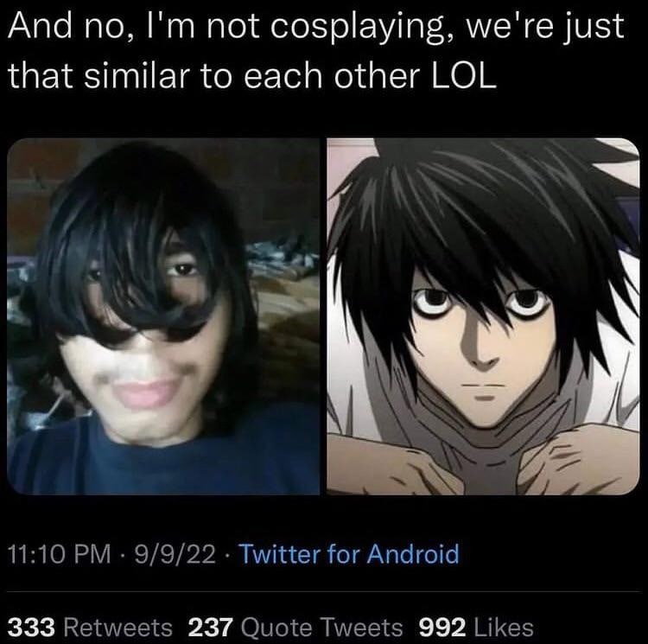Open the anime character image on the right

(x=483, y=316)
